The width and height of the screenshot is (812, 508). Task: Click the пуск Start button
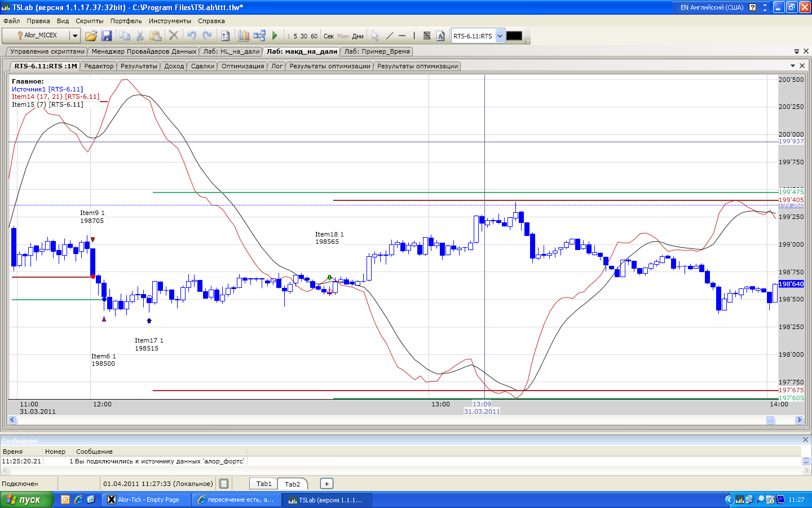pyautogui.click(x=26, y=500)
